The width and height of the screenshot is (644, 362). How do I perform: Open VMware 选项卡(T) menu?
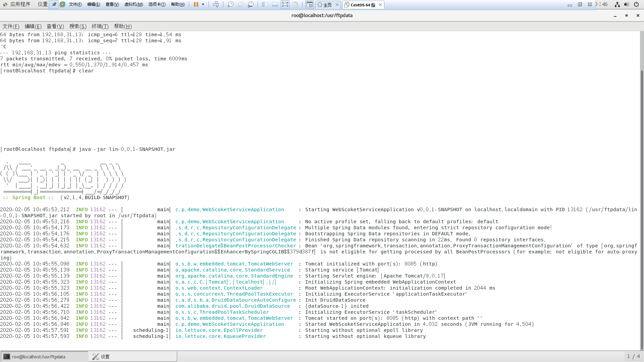(157, 4)
